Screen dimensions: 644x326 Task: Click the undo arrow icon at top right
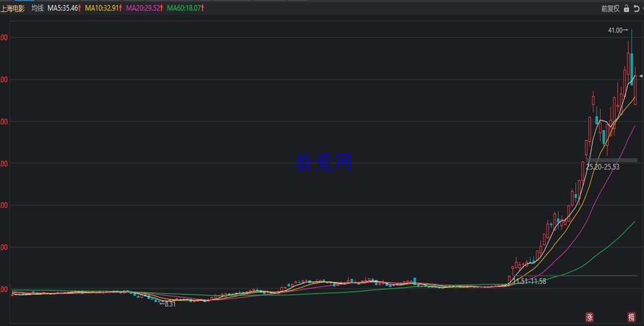(636, 8)
